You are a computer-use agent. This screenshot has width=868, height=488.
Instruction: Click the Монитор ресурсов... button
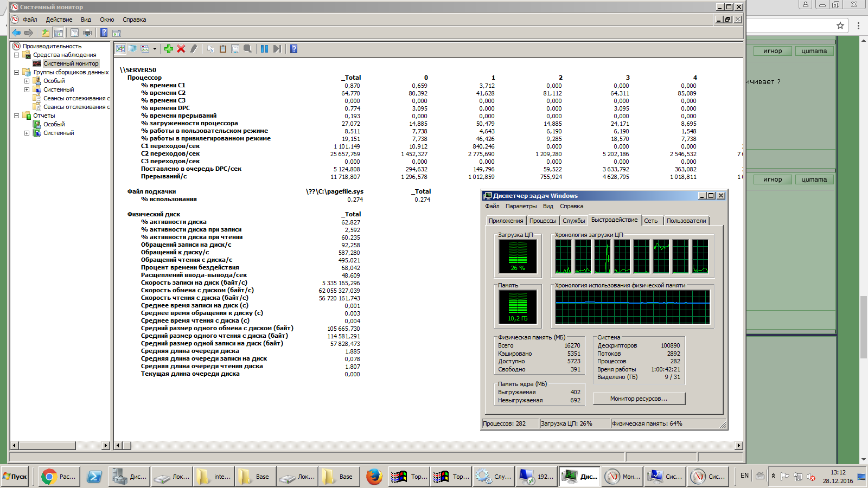[639, 399]
